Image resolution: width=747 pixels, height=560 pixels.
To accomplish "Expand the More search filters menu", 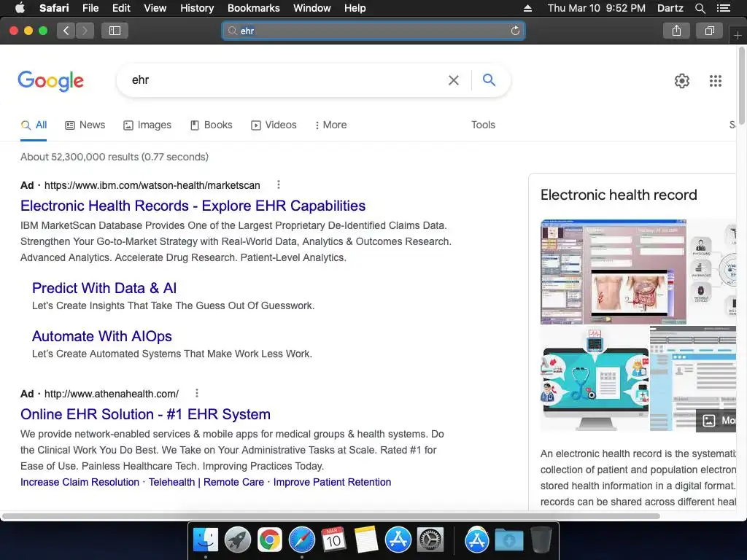I will point(330,125).
